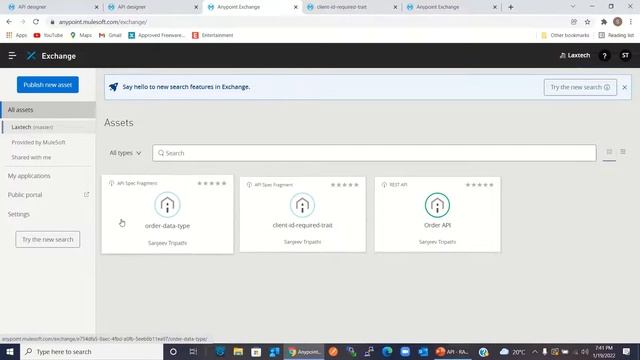Show hidden system tray icons
The image size is (640, 360).
535,351
